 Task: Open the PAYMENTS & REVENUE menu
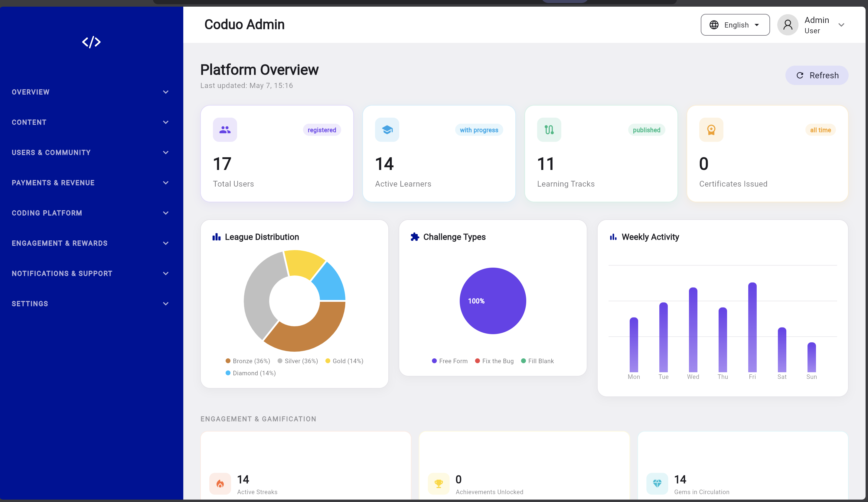click(91, 183)
